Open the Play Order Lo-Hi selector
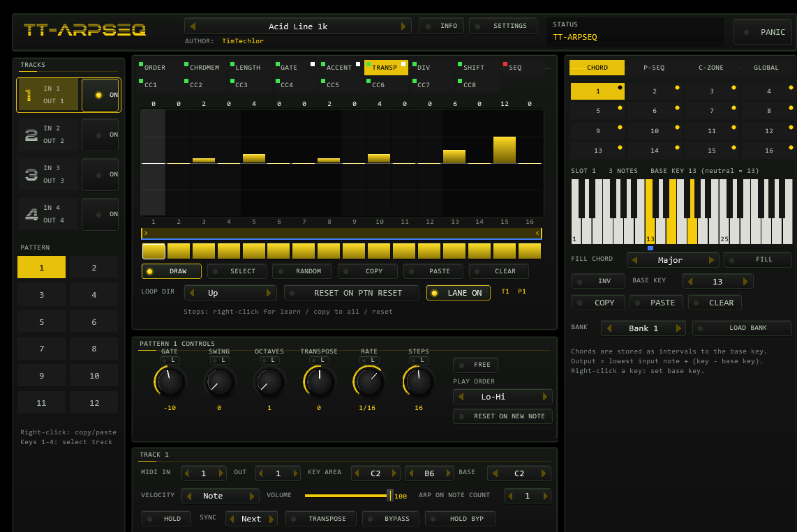The image size is (797, 532). click(x=502, y=397)
